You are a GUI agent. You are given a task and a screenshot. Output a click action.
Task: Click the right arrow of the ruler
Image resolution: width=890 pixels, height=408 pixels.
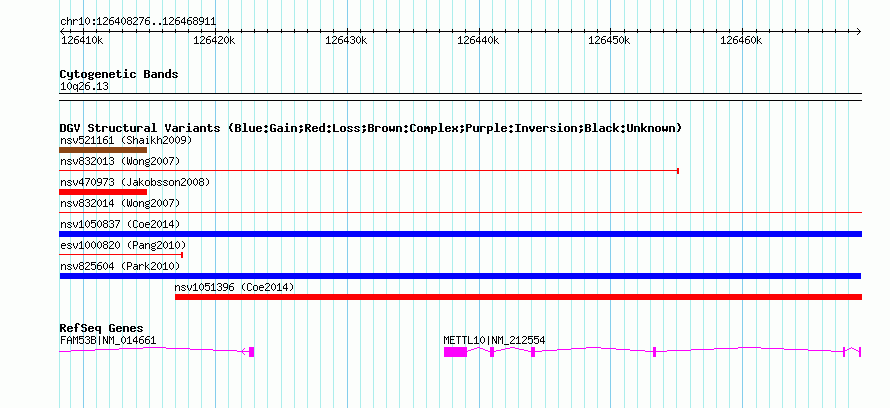pyautogui.click(x=859, y=31)
